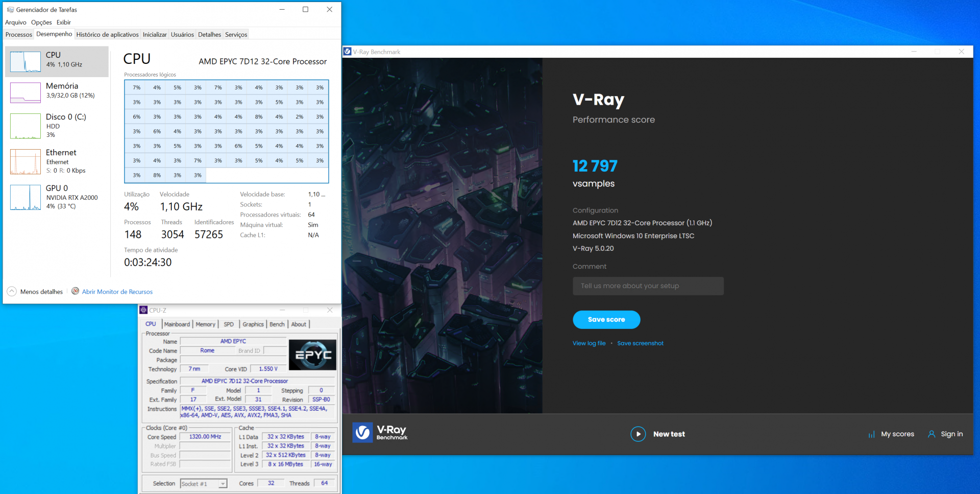Image resolution: width=980 pixels, height=494 pixels.
Task: Click the AMD EPYC 7D12 specification field
Action: click(x=258, y=381)
